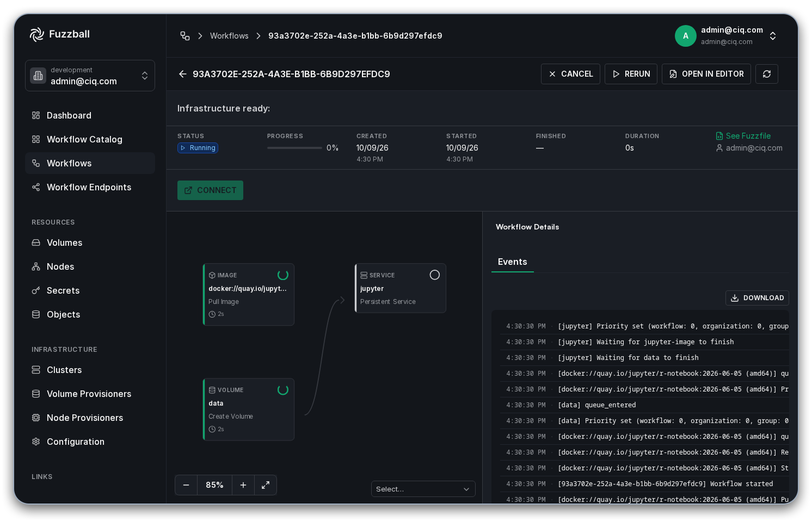Select the docker image node card
The height and width of the screenshot is (522, 812).
[x=249, y=295]
